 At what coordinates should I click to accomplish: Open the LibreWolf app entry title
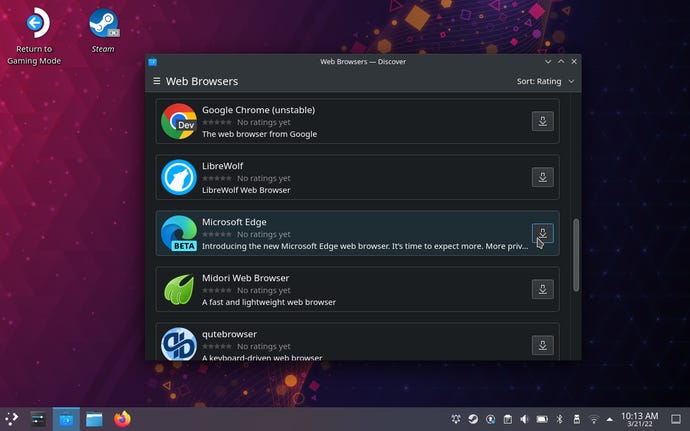(222, 166)
